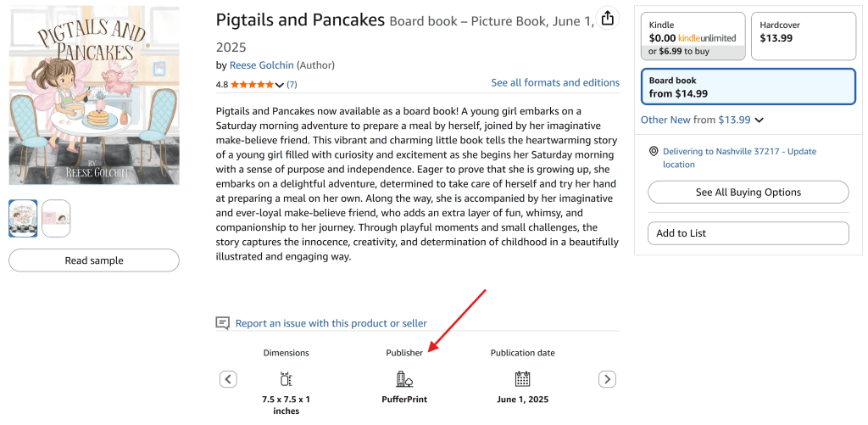This screenshot has height=425, width=868.
Task: Click the location pin icon
Action: click(654, 151)
